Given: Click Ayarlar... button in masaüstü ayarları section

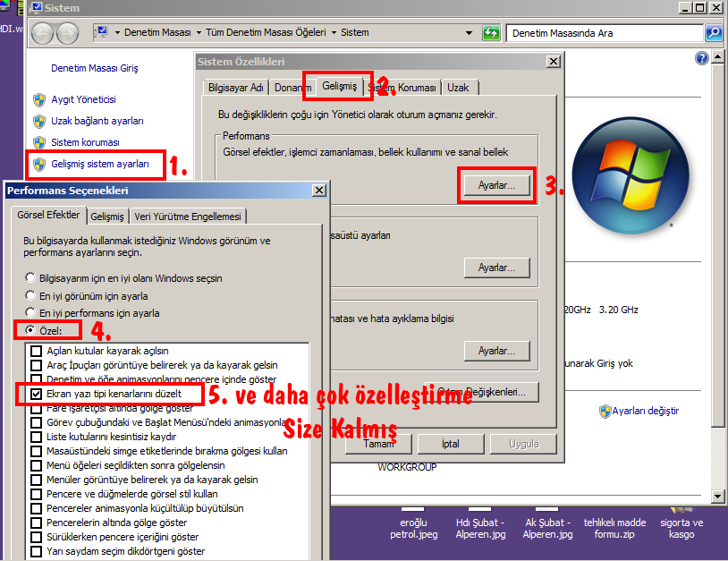Looking at the screenshot, I should click(496, 268).
